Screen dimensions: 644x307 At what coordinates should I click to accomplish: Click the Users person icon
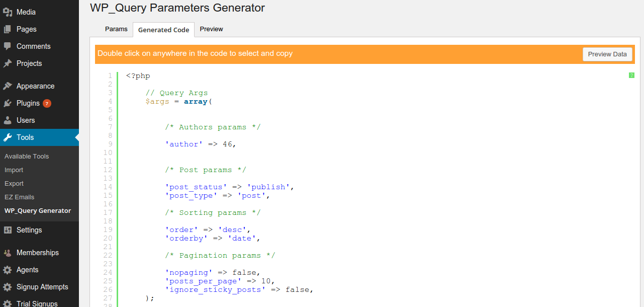point(8,120)
